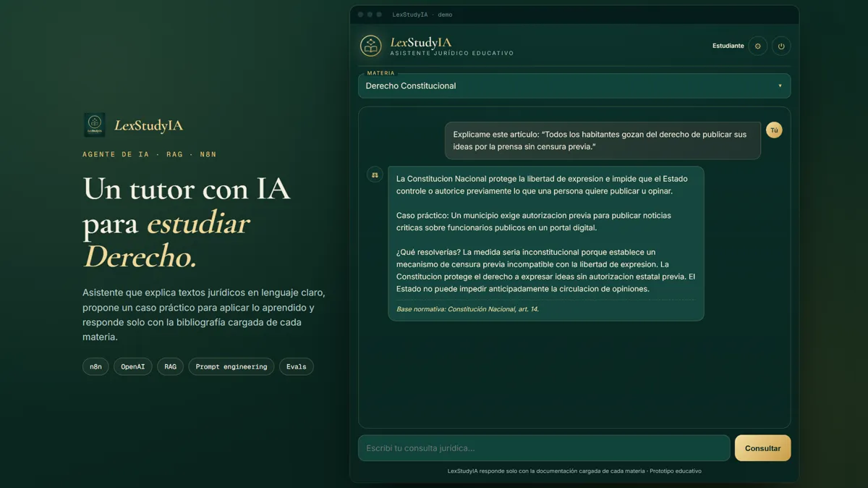Click the headline 'Un tutor con IA'
Image resolution: width=868 pixels, height=488 pixels.
187,189
